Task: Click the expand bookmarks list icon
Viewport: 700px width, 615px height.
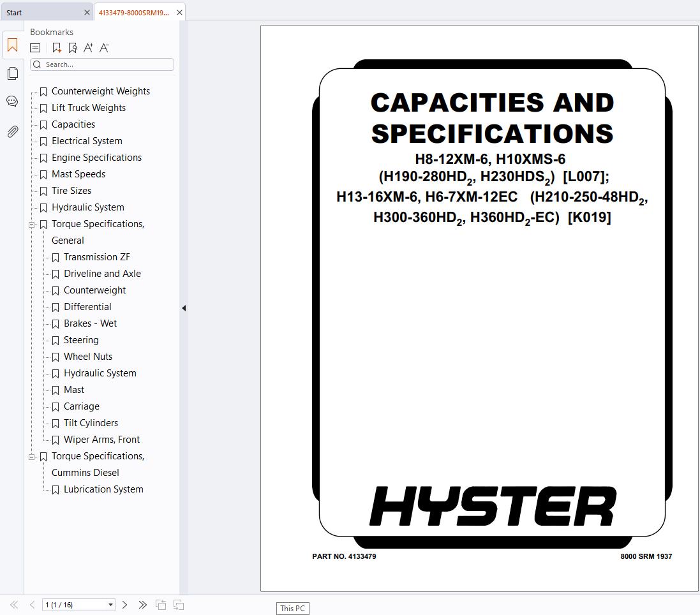Action: [35, 48]
